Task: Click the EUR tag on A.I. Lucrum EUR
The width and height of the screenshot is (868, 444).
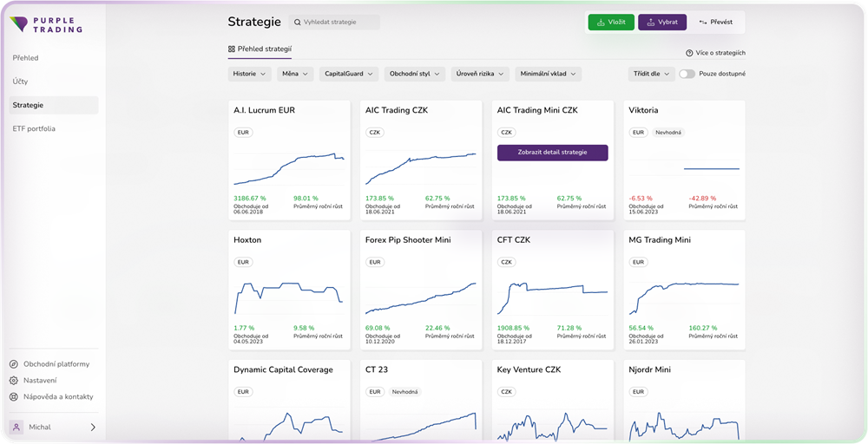Action: [x=243, y=133]
